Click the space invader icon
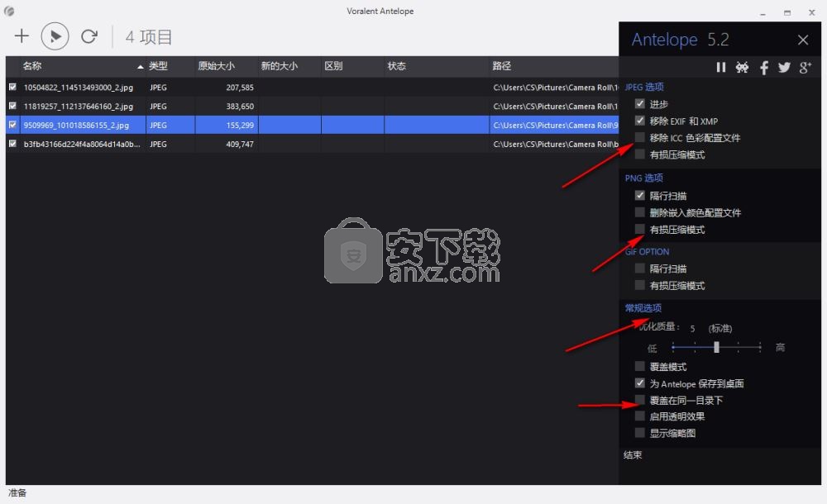 point(742,67)
